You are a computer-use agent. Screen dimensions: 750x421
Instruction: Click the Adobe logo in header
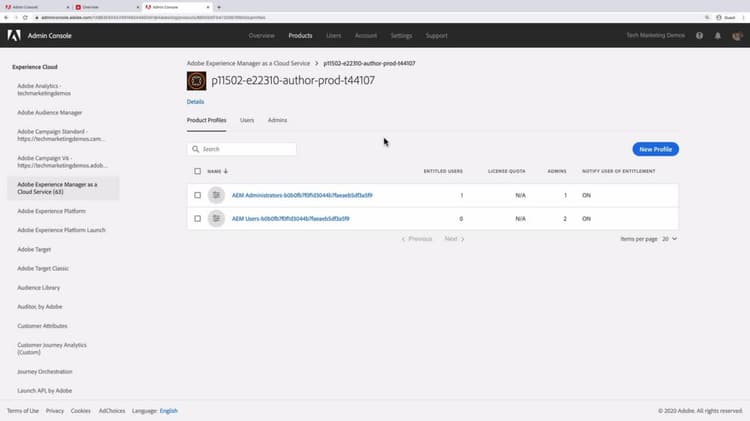[14, 35]
